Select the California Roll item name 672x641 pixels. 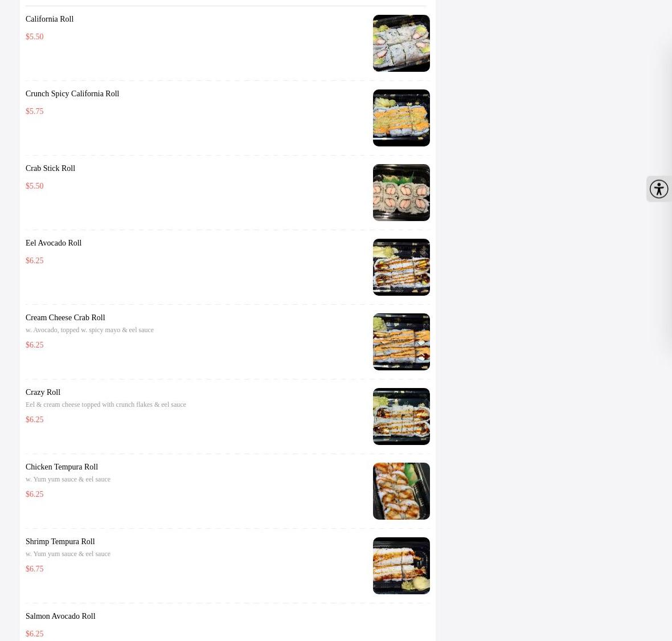pos(50,19)
